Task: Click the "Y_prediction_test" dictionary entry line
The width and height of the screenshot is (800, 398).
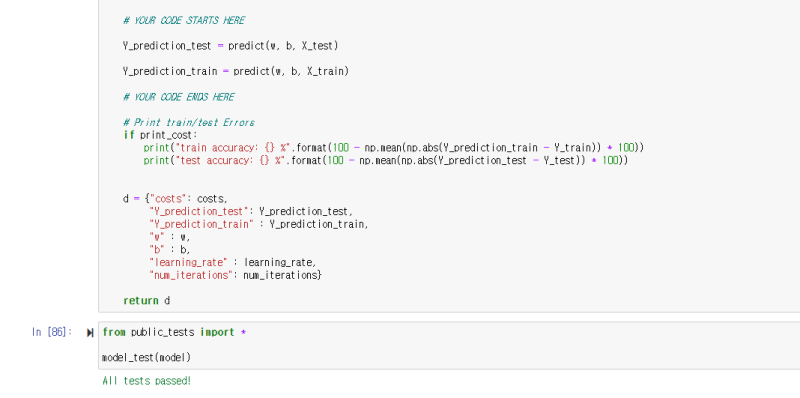Action: 251,212
